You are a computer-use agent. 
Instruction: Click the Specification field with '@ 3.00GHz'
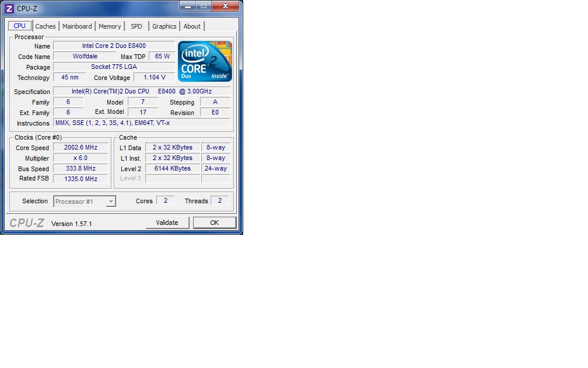(x=142, y=91)
